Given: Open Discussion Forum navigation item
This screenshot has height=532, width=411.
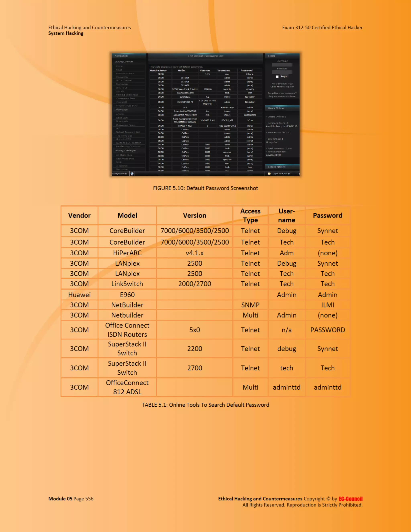Looking at the screenshot, I should (126, 125).
